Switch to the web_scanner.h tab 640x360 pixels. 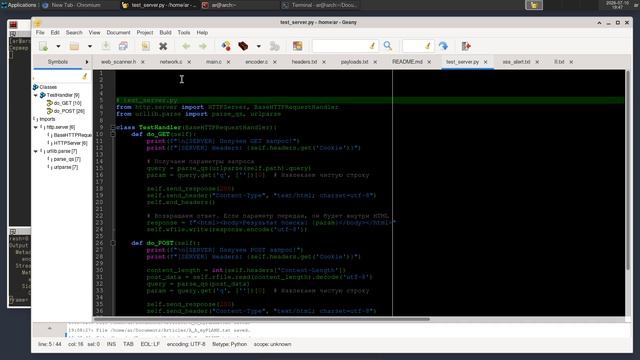pyautogui.click(x=118, y=62)
